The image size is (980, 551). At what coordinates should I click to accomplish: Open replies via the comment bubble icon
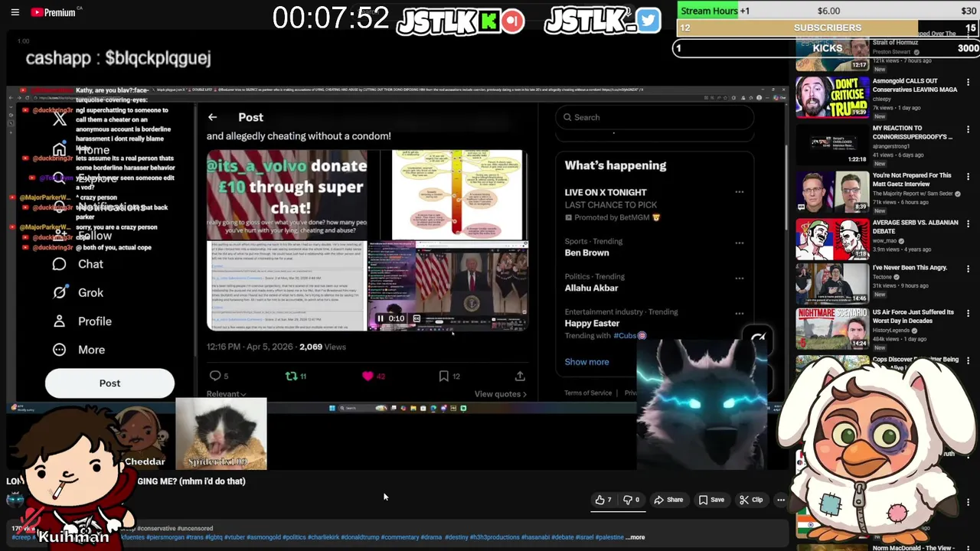215,376
